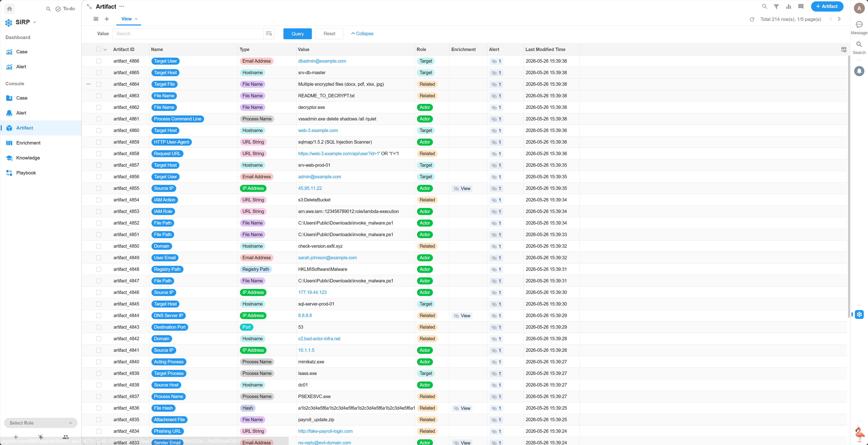Open the filter funnel icon
The height and width of the screenshot is (445, 868).
point(776,6)
